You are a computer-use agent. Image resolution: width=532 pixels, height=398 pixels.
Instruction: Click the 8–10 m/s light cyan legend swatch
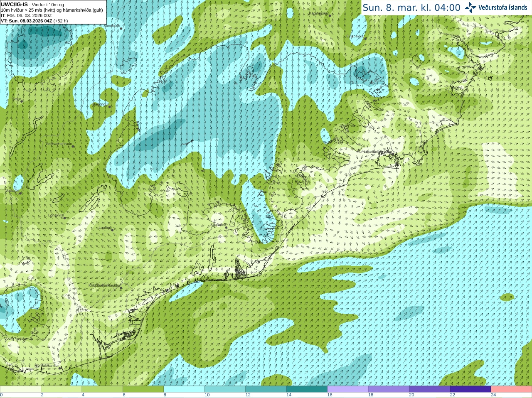[184, 389]
